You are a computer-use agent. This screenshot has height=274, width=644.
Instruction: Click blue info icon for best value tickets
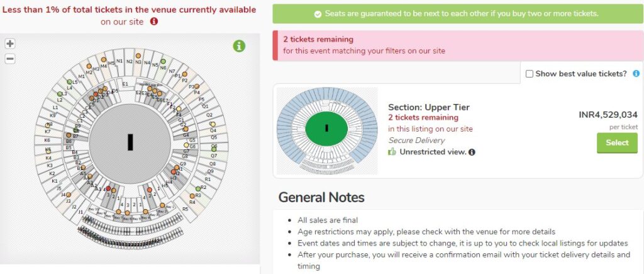[636, 74]
